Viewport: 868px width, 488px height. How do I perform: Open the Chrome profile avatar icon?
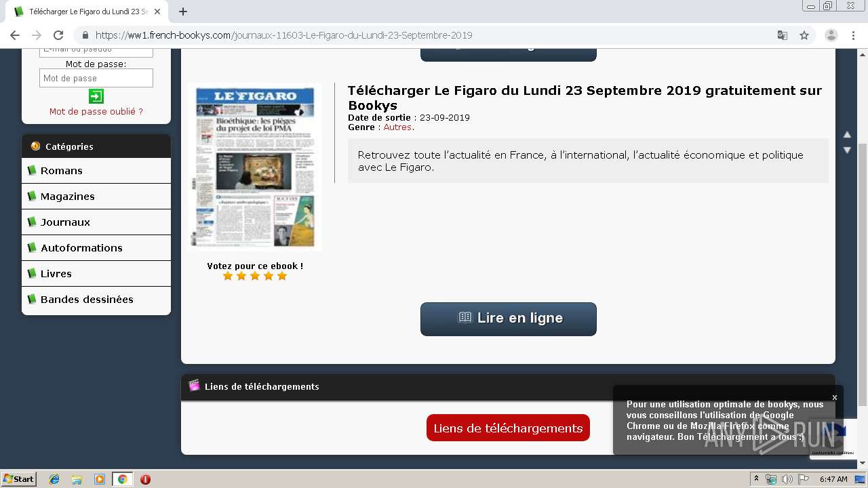pyautogui.click(x=831, y=35)
